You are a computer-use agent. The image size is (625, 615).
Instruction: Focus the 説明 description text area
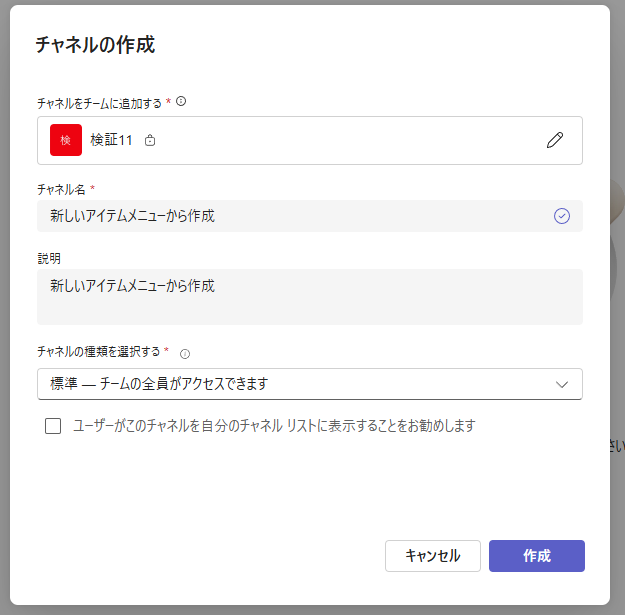(x=310, y=297)
